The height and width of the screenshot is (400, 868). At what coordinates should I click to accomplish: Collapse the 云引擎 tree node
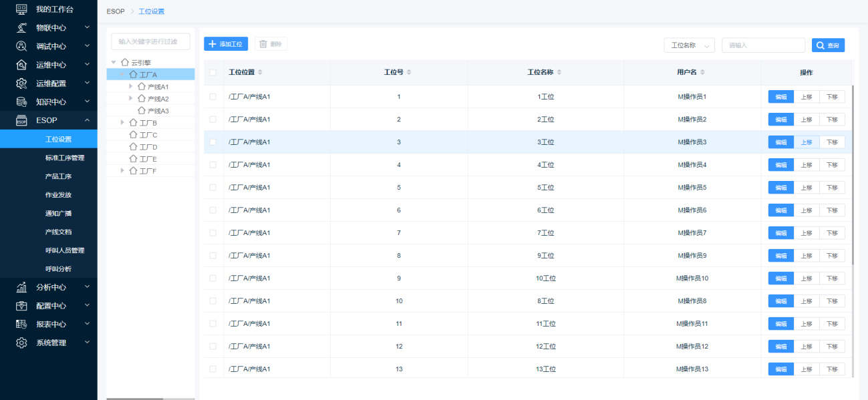pyautogui.click(x=114, y=62)
